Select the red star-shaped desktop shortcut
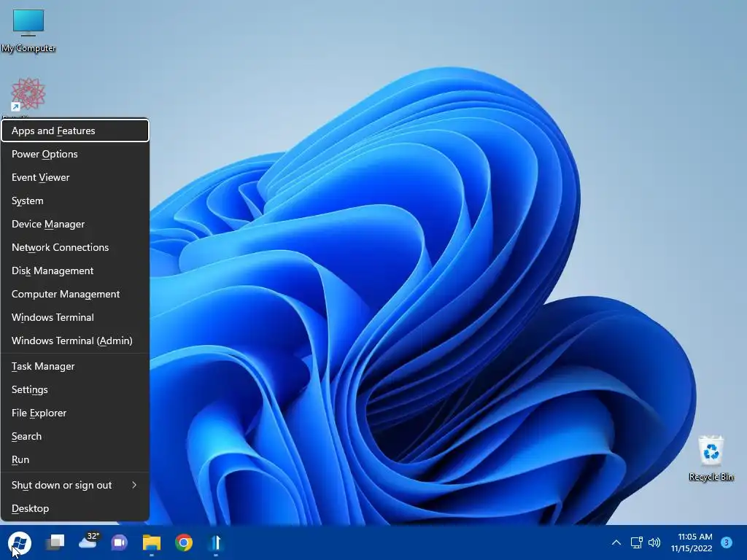Screen dimensions: 747x560 click(x=28, y=96)
